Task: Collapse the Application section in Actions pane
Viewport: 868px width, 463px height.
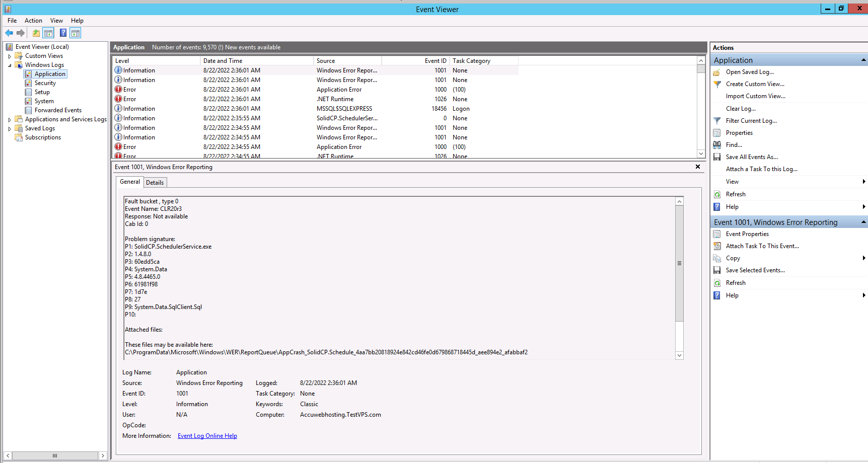Action: [x=864, y=59]
